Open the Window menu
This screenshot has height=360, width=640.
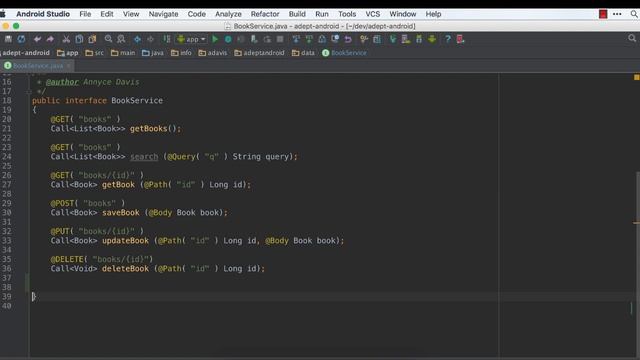click(402, 14)
